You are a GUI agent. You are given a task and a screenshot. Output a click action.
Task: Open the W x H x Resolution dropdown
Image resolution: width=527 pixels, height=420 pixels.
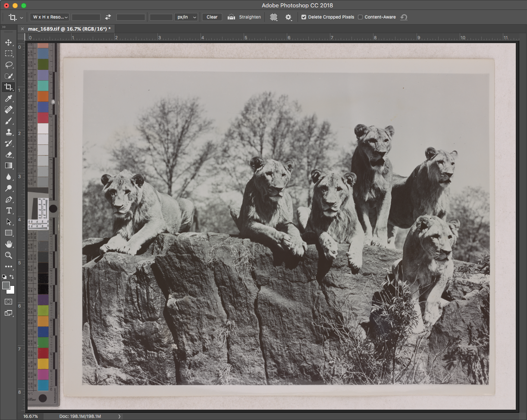coord(49,17)
